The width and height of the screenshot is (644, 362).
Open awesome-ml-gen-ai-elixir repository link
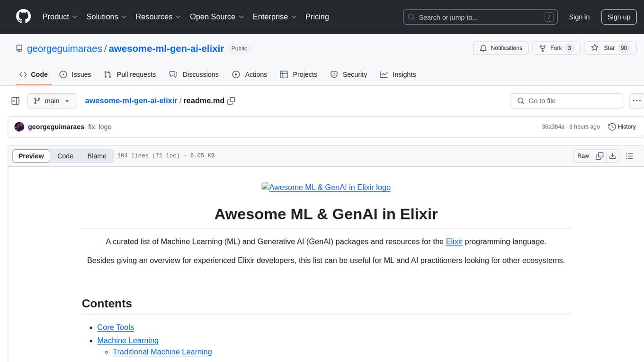click(x=166, y=48)
